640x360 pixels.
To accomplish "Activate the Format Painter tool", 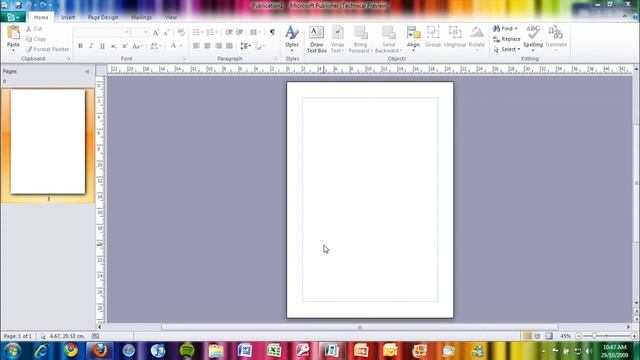I will (x=47, y=49).
